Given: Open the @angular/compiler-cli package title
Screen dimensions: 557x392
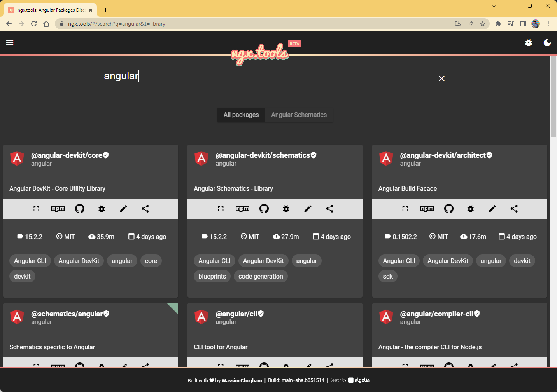Looking at the screenshot, I should [436, 314].
